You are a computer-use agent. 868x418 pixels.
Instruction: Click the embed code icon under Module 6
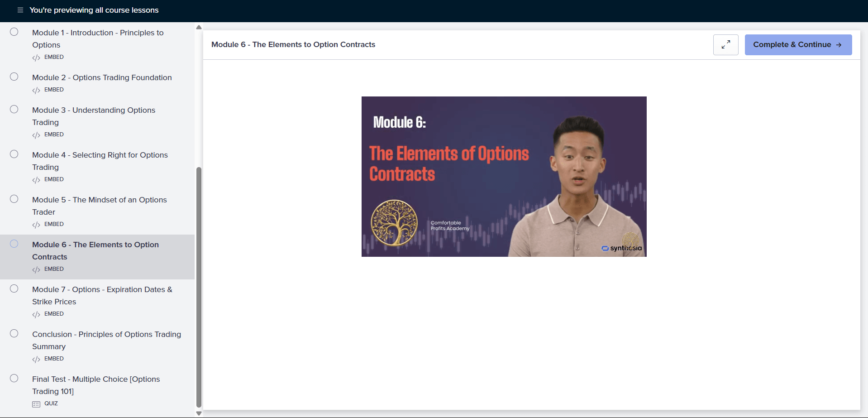click(36, 269)
